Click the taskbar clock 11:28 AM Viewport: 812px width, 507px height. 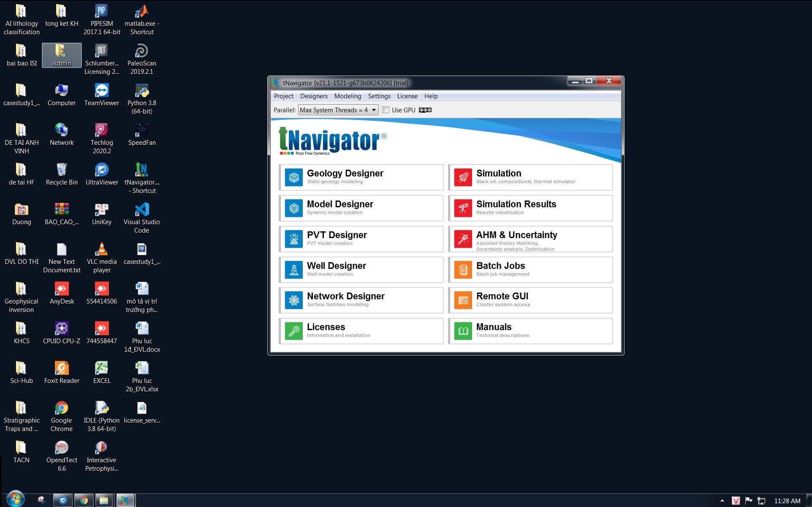[787, 501]
